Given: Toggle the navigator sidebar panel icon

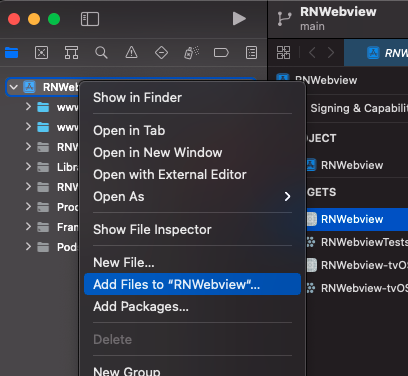Looking at the screenshot, I should coord(90,19).
